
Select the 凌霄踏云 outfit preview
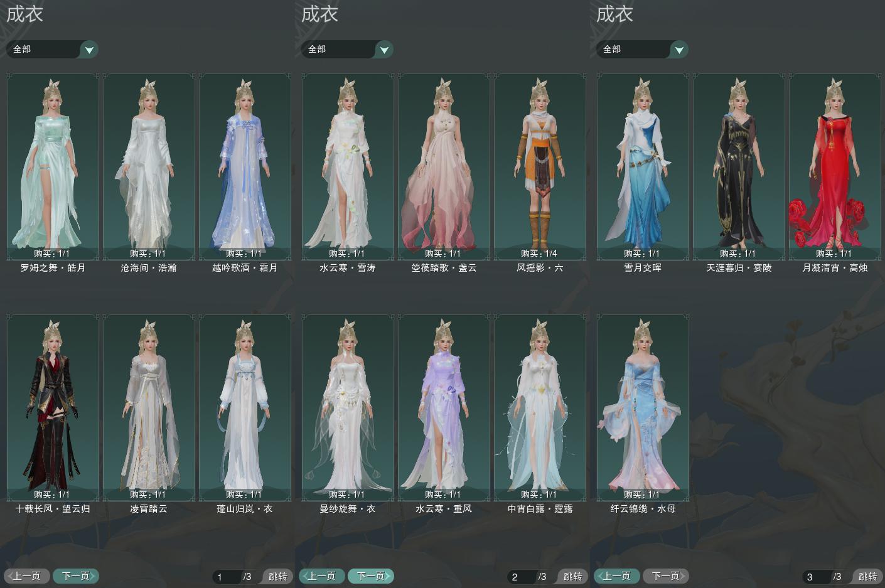click(149, 407)
